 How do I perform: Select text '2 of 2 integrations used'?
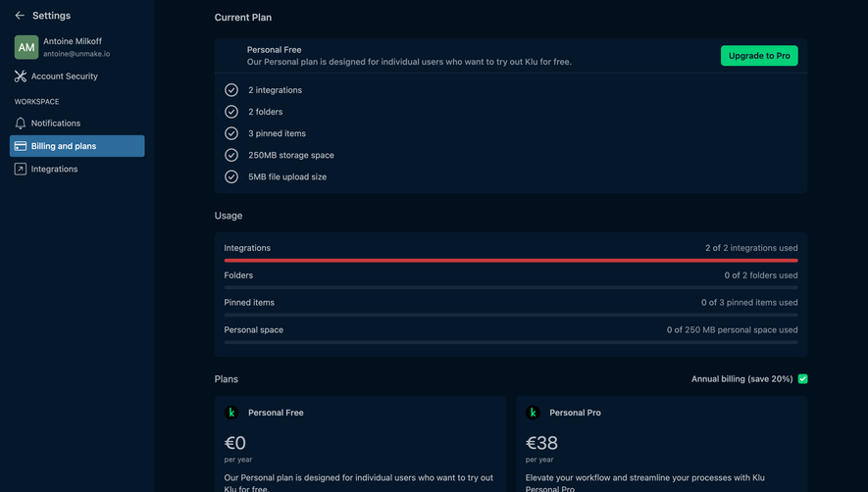pyautogui.click(x=751, y=248)
